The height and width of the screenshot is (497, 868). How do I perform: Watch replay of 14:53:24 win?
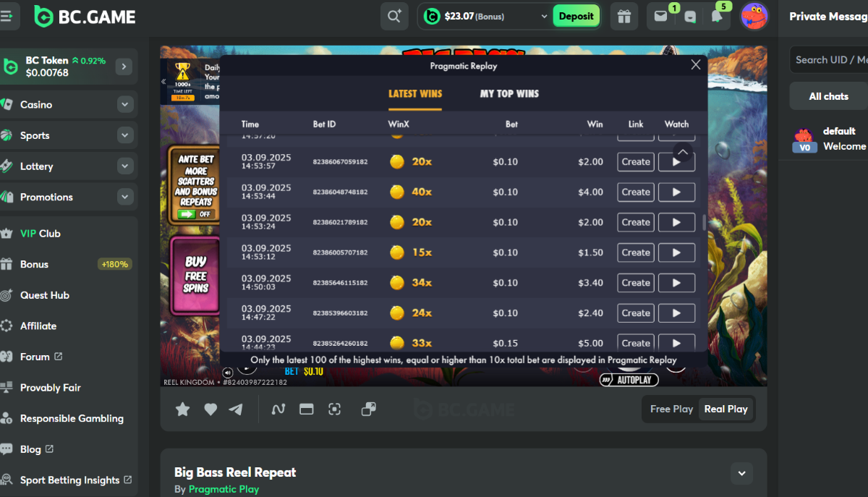click(x=677, y=222)
